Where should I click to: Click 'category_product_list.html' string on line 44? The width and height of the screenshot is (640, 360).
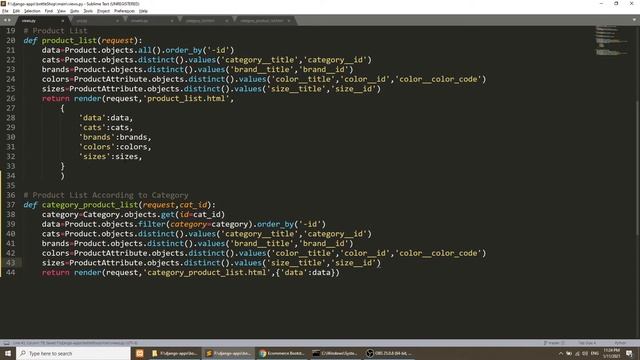(207, 272)
